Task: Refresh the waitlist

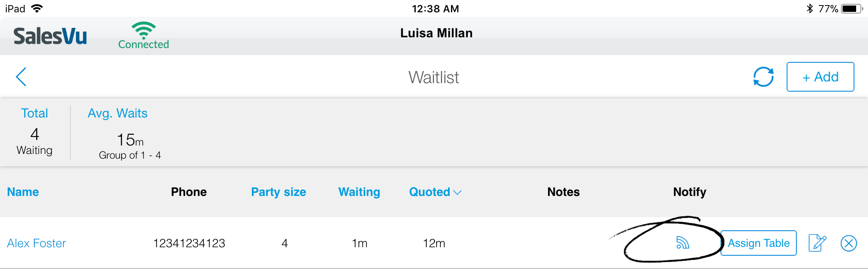Action: tap(763, 77)
